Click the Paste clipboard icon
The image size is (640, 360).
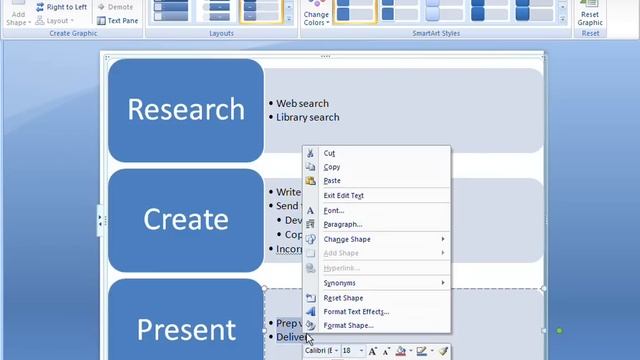[x=310, y=180]
